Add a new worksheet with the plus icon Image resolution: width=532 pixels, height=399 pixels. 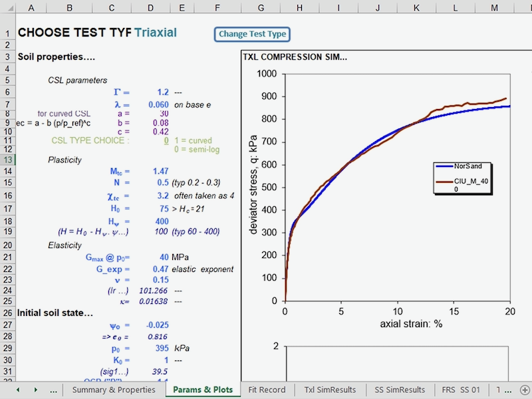523,390
